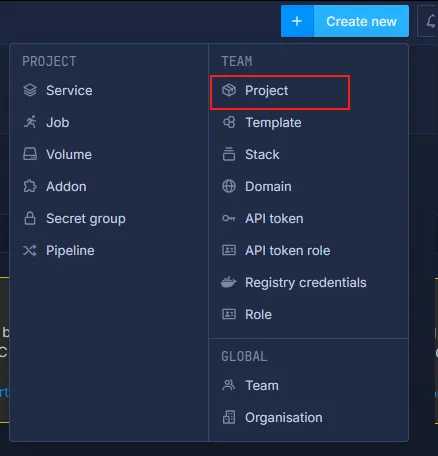This screenshot has height=456, width=438.
Task: Choose Role from the Team list
Action: [258, 314]
